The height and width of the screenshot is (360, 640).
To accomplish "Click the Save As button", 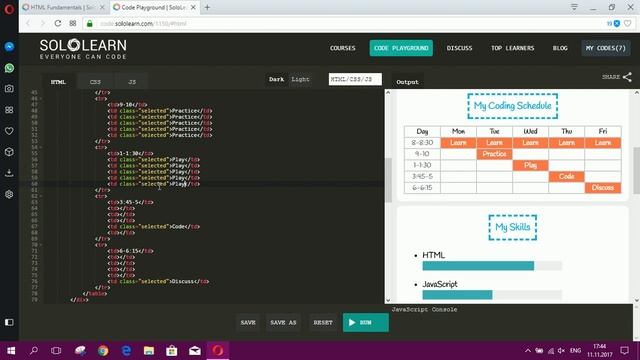I will pyautogui.click(x=283, y=322).
